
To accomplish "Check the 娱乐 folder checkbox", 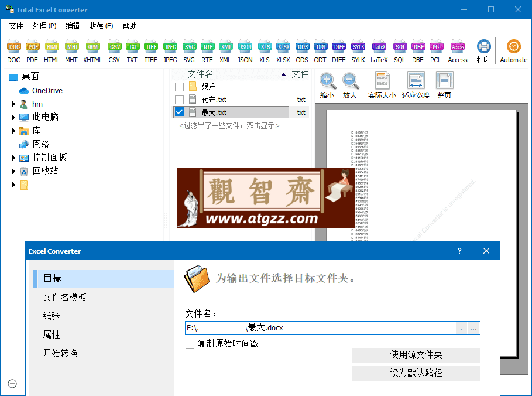I will (x=179, y=87).
